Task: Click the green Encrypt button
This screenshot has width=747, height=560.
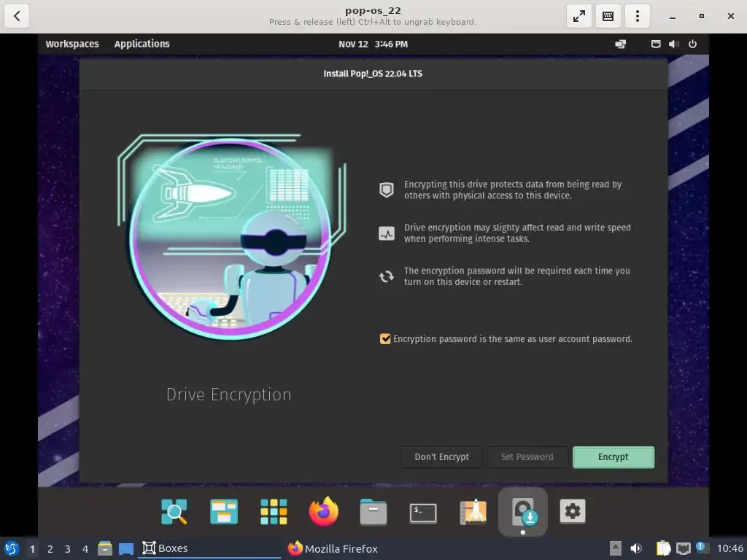Action: [x=613, y=457]
